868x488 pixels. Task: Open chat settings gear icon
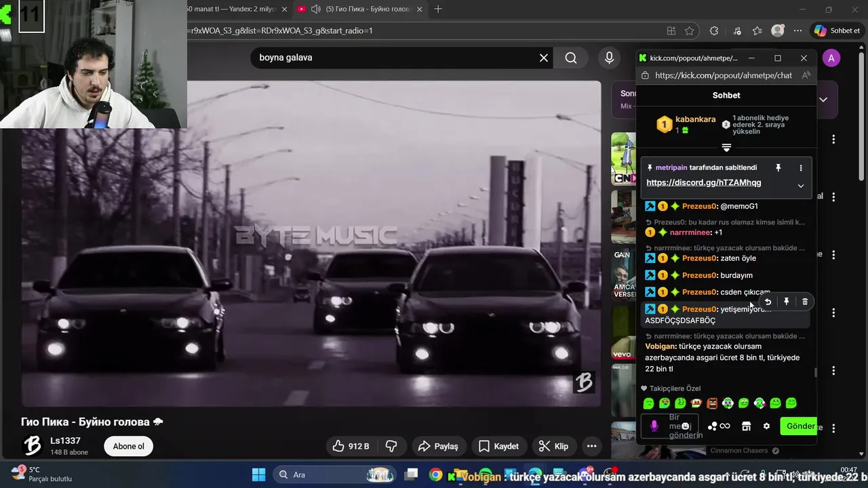pos(766,426)
